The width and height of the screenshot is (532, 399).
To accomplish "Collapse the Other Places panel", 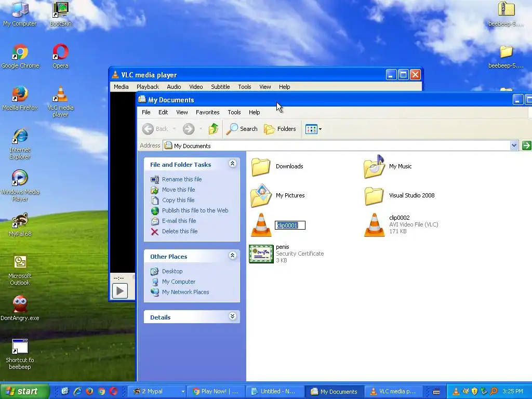I will (232, 256).
